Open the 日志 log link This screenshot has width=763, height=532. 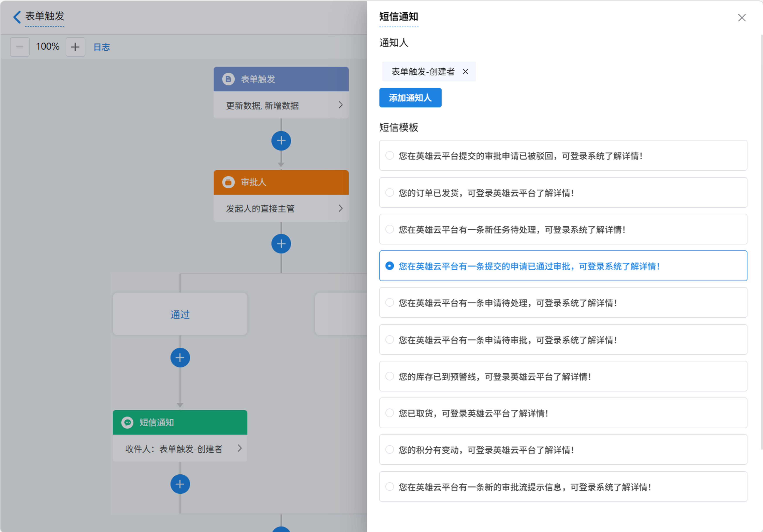102,47
